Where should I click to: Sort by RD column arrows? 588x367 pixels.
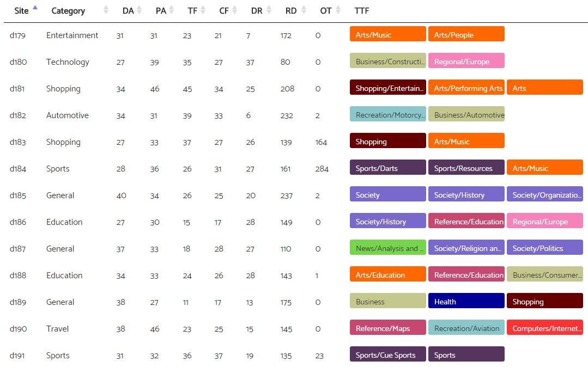(304, 10)
